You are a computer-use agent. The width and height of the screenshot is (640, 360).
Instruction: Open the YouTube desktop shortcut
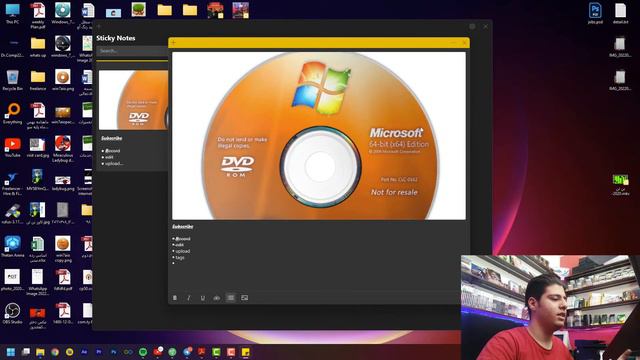coord(12,147)
